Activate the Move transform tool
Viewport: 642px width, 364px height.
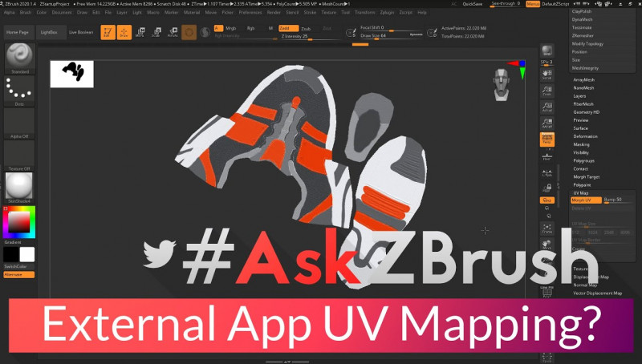(140, 32)
